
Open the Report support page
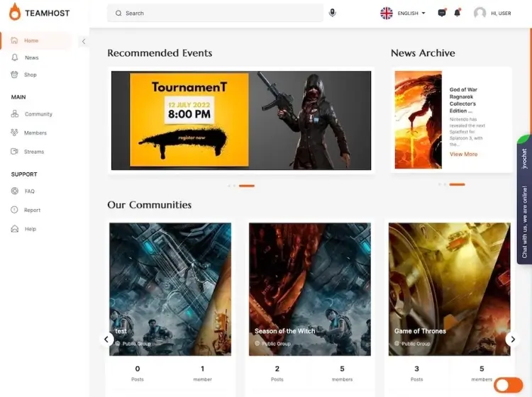(32, 210)
